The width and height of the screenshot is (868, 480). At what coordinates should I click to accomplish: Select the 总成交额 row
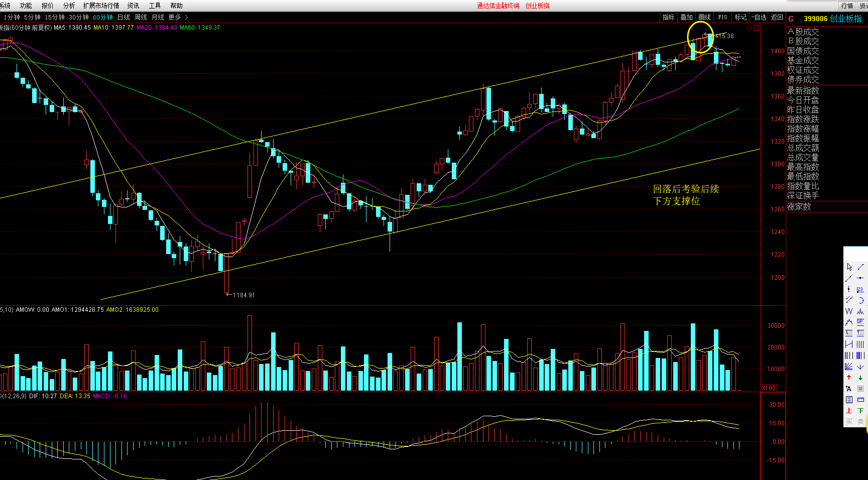pos(803,148)
